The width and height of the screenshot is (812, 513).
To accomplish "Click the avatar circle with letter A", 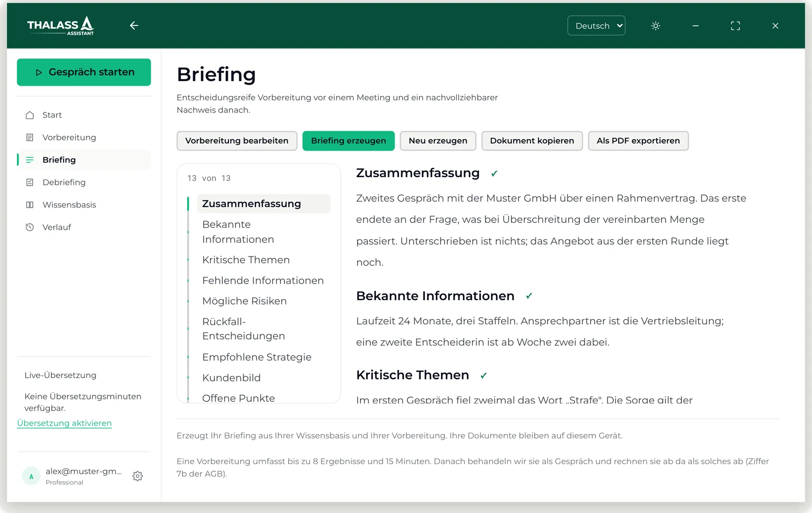I will (x=31, y=476).
